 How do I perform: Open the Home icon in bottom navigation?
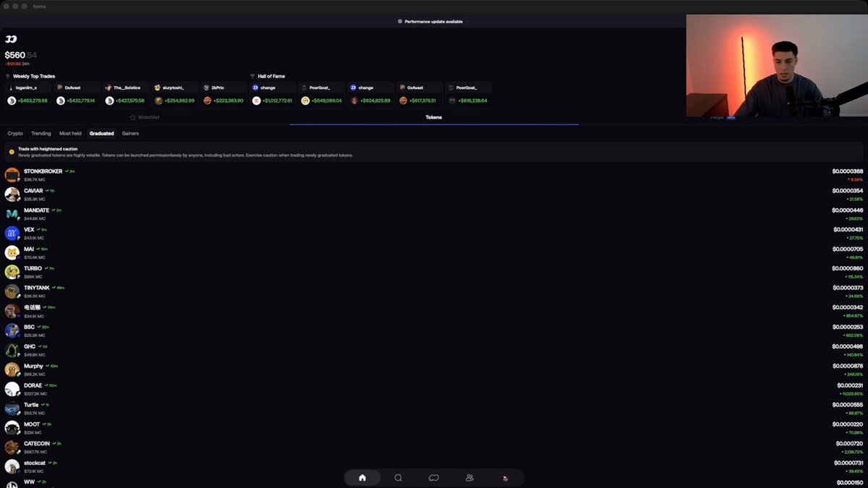[x=362, y=477]
